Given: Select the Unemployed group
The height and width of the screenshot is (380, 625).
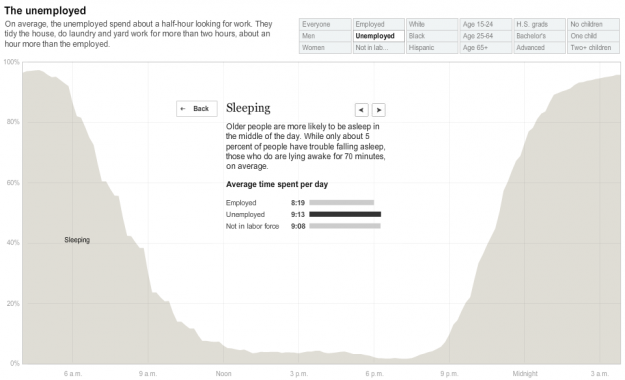Looking at the screenshot, I should [x=379, y=36].
